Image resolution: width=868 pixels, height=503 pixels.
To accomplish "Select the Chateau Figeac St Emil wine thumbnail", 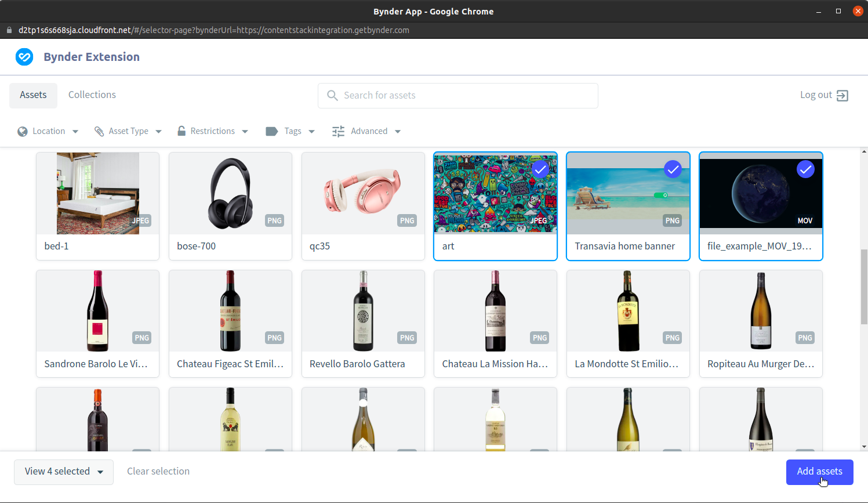I will (x=230, y=311).
